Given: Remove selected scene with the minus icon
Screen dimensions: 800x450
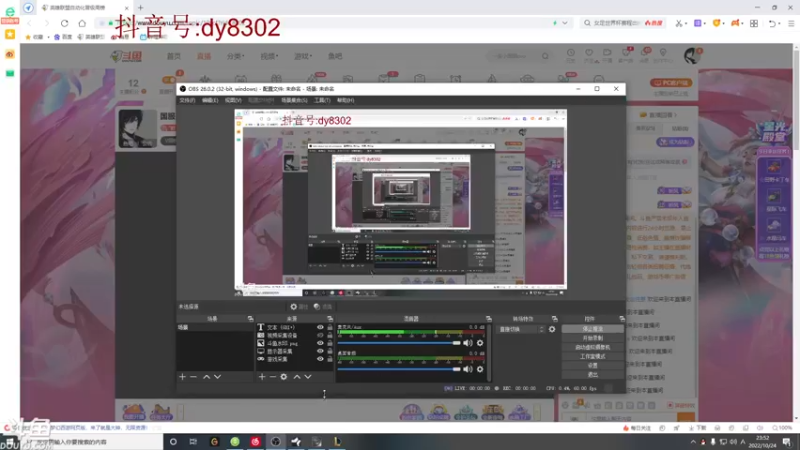Looking at the screenshot, I should 193,377.
